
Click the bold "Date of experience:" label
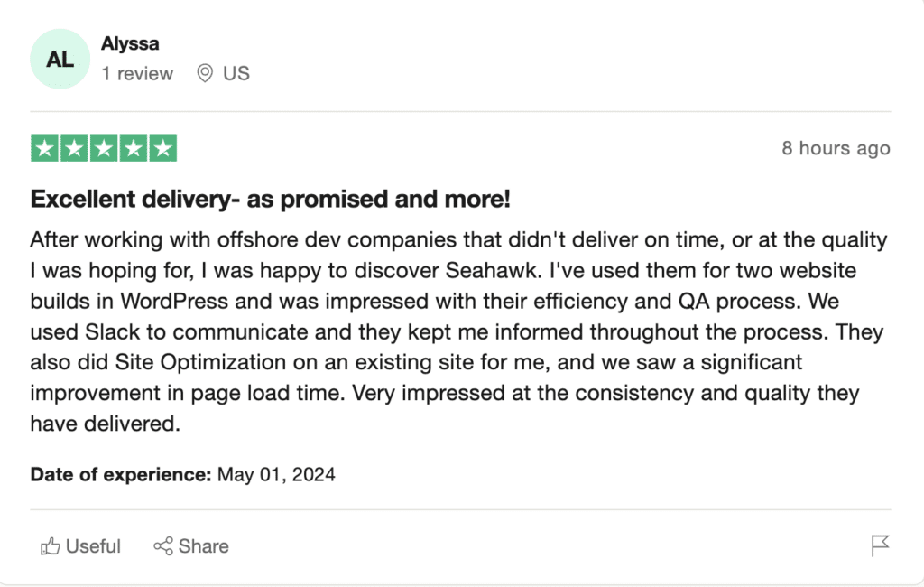(x=121, y=474)
